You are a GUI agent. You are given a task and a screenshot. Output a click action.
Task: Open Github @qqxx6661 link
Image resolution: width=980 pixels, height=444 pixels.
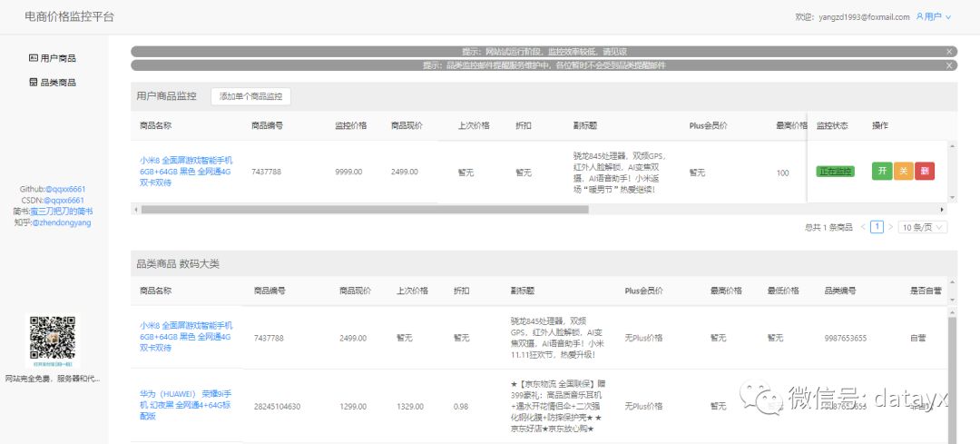pyautogui.click(x=65, y=189)
